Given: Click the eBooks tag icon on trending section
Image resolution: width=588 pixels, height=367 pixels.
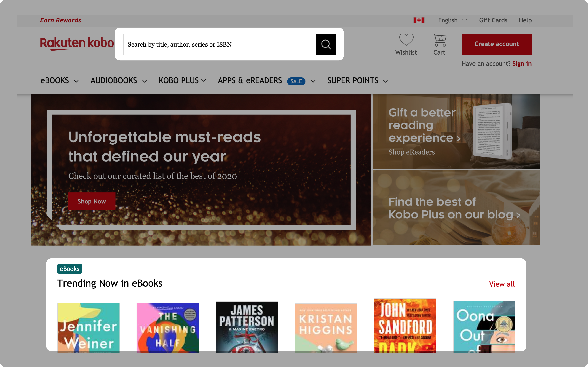Looking at the screenshot, I should point(69,268).
